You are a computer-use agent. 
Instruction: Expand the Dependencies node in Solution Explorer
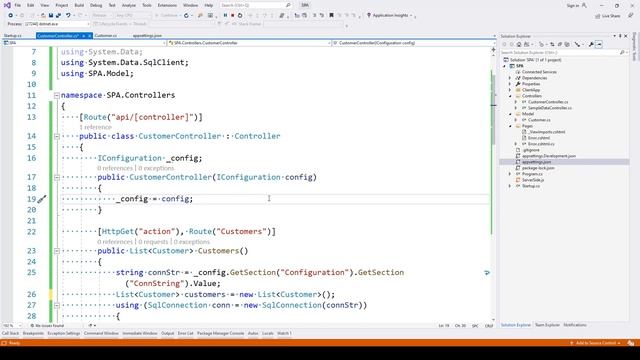510,78
